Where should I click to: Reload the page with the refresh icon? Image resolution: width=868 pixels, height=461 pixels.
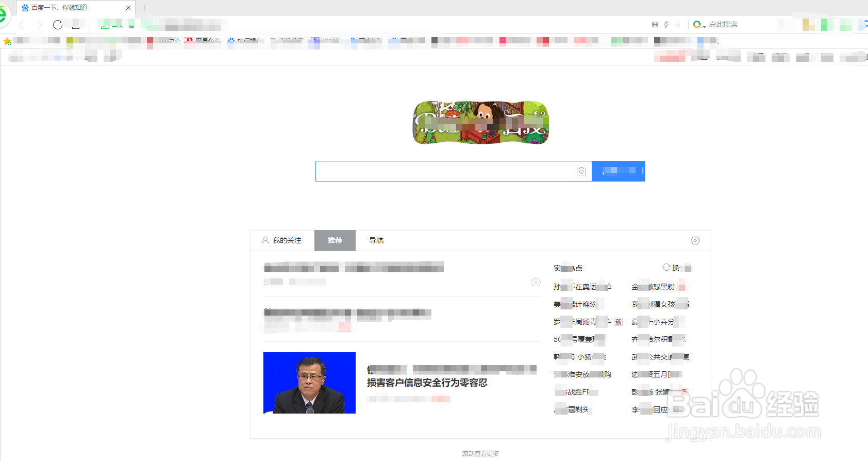(x=58, y=25)
